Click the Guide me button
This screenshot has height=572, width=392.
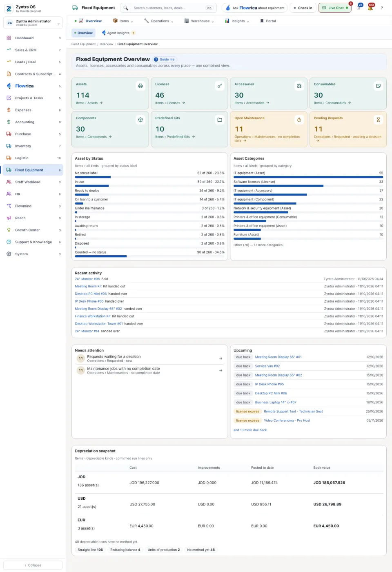[x=164, y=60]
